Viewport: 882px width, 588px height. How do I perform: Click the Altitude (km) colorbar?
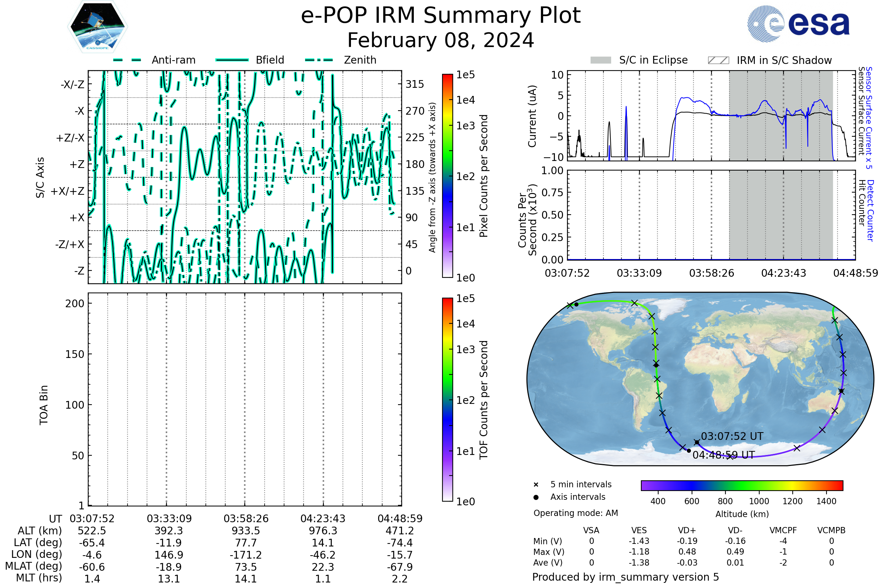pyautogui.click(x=742, y=485)
